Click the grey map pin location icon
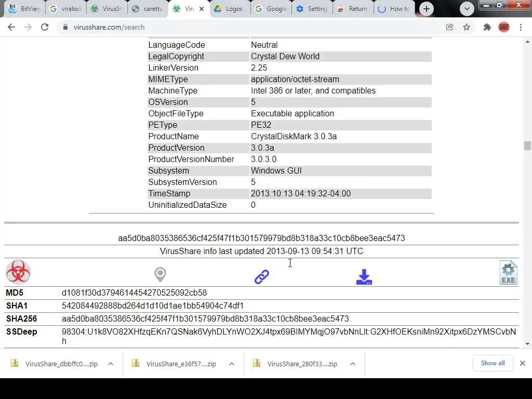 coord(160,274)
